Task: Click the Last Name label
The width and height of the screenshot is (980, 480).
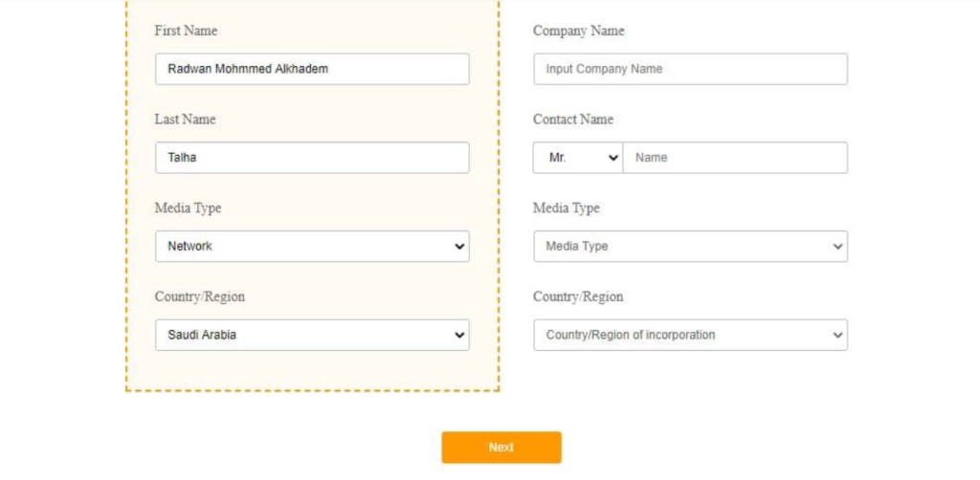Action: (x=185, y=120)
